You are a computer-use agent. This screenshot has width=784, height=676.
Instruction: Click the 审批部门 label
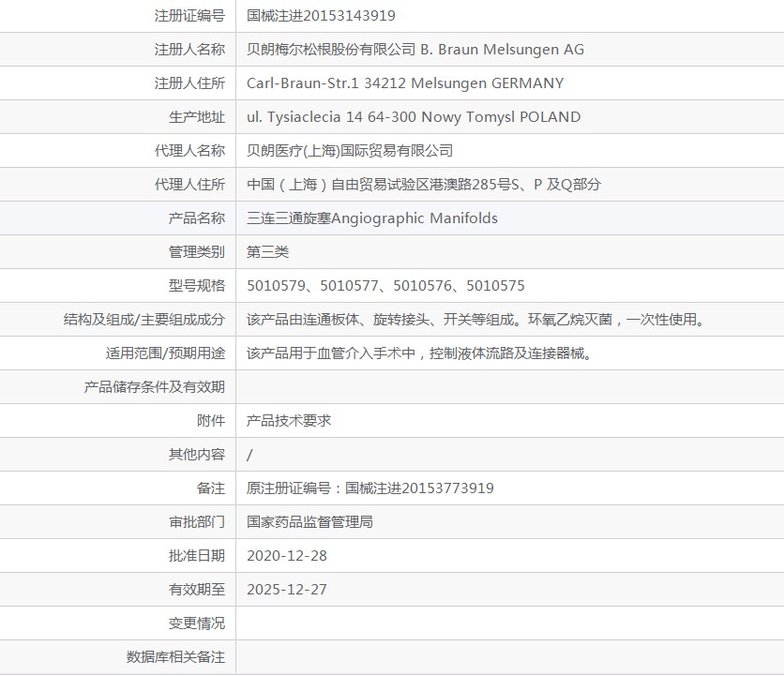(x=197, y=521)
